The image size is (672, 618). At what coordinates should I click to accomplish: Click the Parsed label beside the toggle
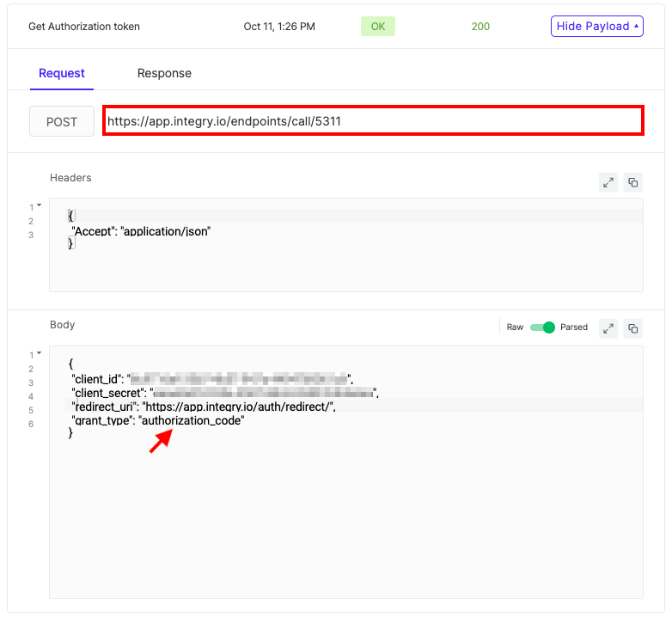point(574,327)
